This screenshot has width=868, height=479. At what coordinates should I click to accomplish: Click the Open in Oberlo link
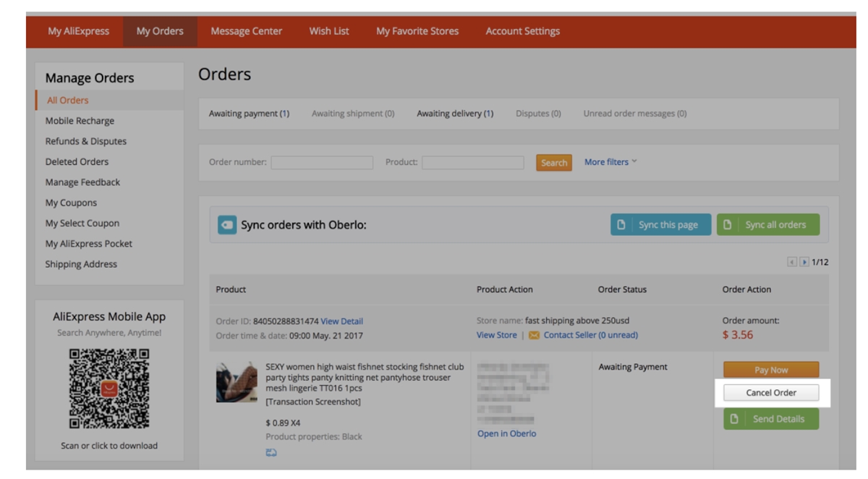pyautogui.click(x=507, y=434)
